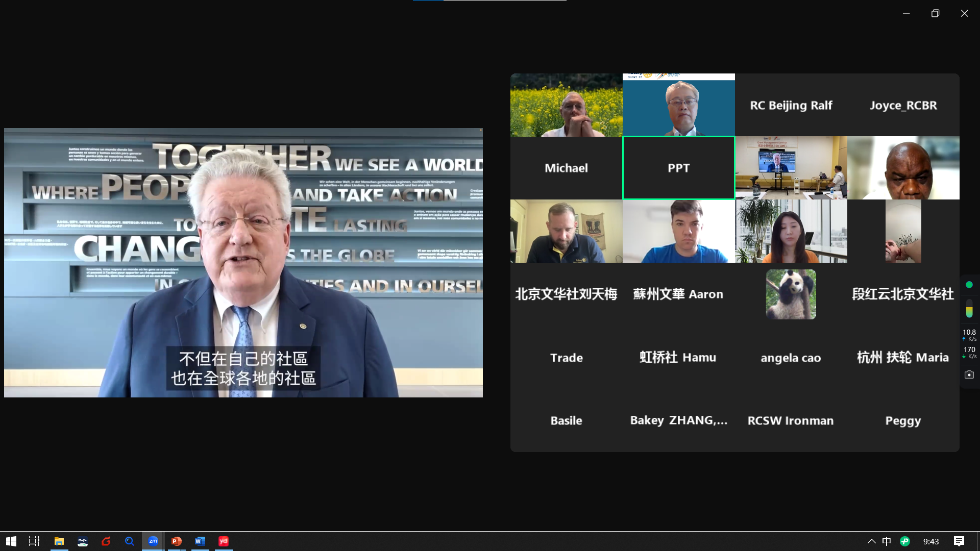This screenshot has width=980, height=551.
Task: Select the young man in blue shirt tile
Action: coord(679,231)
